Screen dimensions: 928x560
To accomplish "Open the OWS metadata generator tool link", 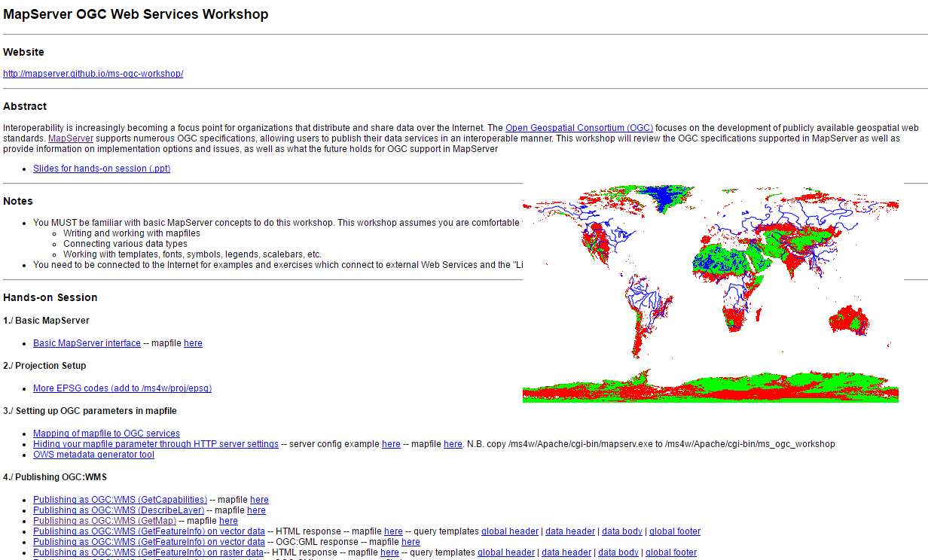I will [93, 455].
